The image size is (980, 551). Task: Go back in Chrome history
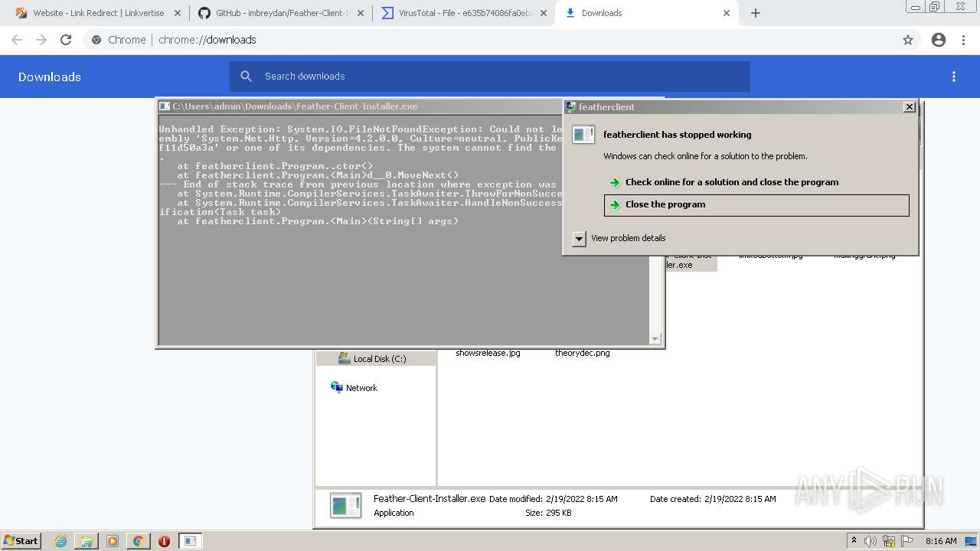(x=17, y=40)
